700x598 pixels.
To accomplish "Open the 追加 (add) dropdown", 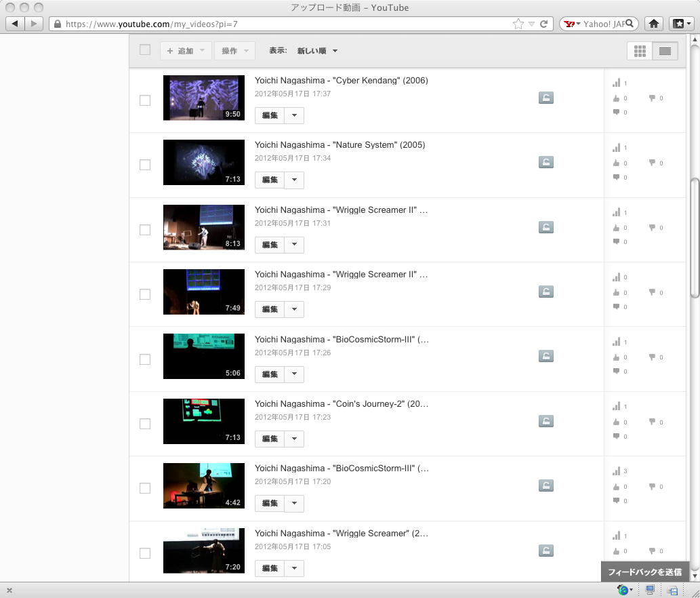I will pos(186,51).
